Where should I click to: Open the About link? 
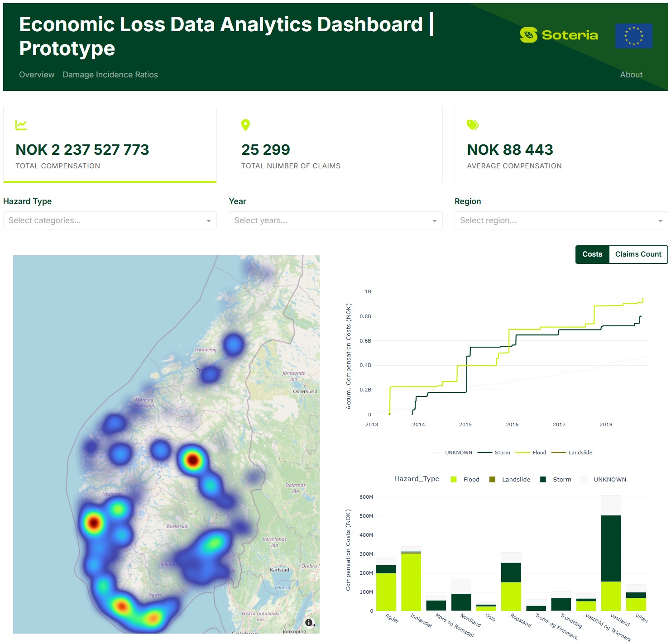[x=631, y=75]
